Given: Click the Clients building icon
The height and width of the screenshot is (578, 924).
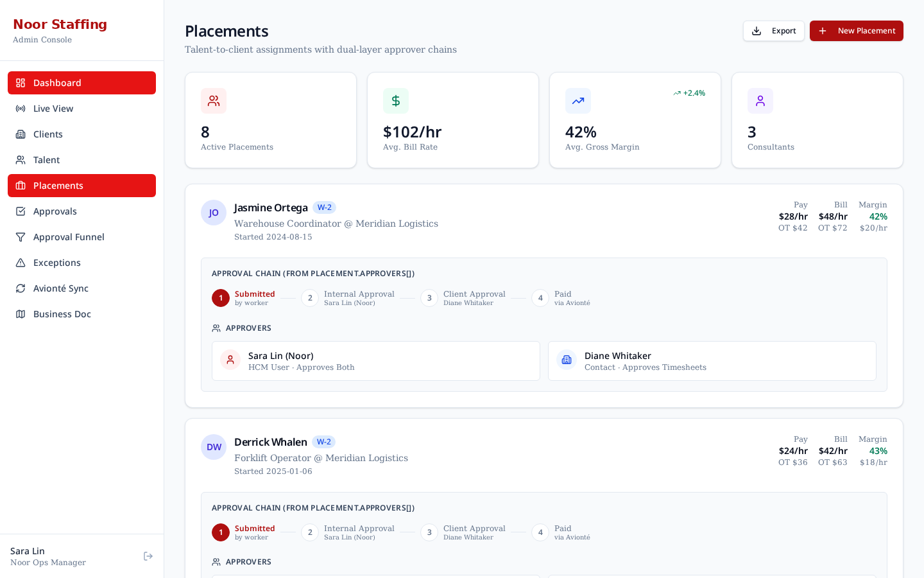Looking at the screenshot, I should [21, 134].
